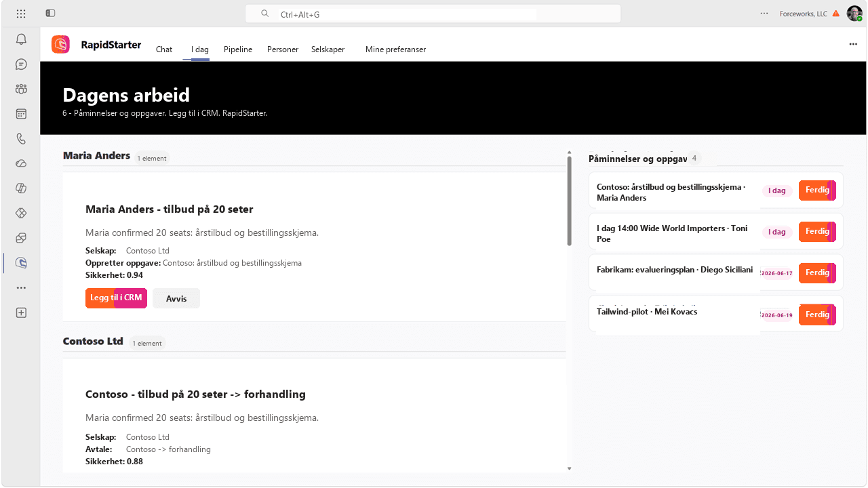Screen dimensions: 868x488
Task: Open the Calendar icon
Action: pyautogui.click(x=21, y=114)
